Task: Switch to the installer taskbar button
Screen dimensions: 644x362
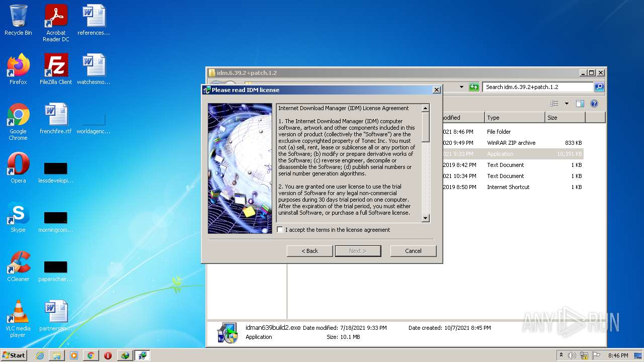Action: coord(142,355)
